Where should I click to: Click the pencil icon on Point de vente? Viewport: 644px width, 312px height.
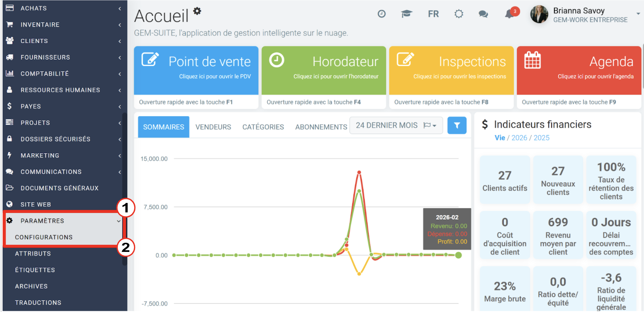pos(150,59)
